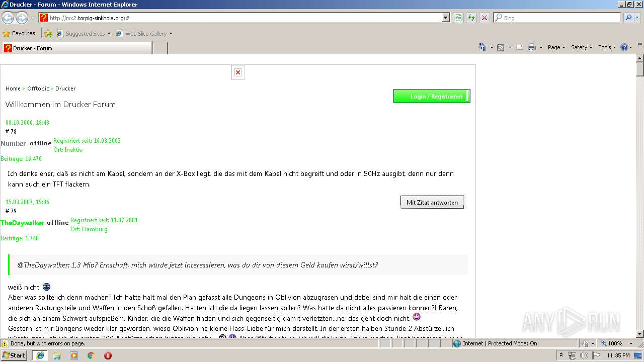
Task: Click into the Bing search box
Action: click(x=561, y=18)
